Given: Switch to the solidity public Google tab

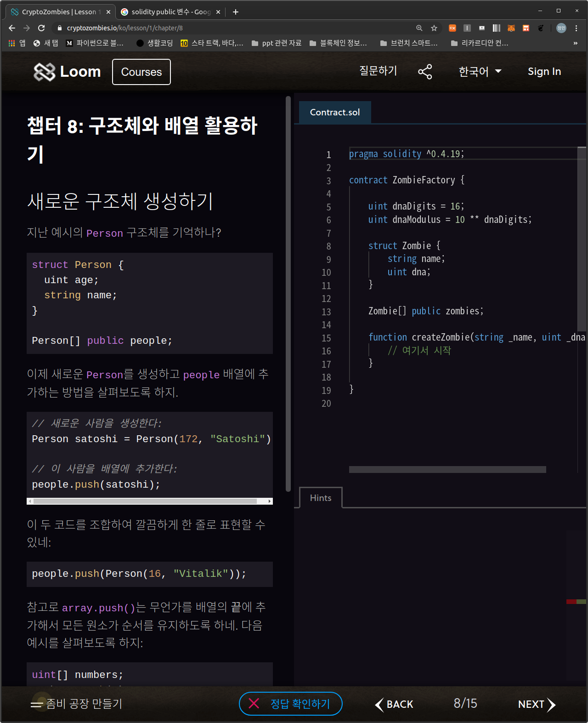Looking at the screenshot, I should click(x=170, y=12).
